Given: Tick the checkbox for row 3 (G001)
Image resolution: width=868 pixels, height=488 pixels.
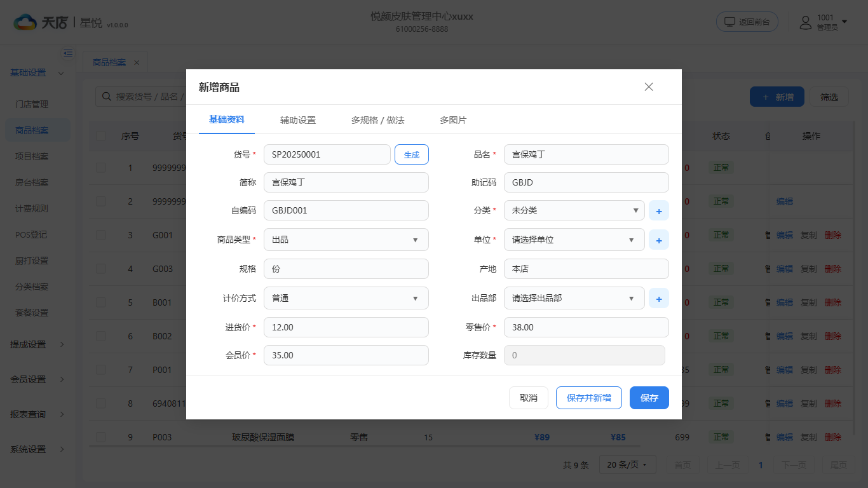Looking at the screenshot, I should [x=101, y=235].
